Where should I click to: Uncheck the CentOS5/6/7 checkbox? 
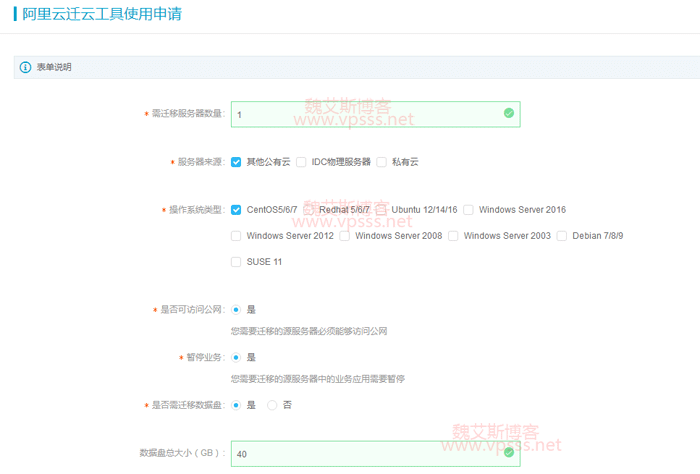click(236, 210)
